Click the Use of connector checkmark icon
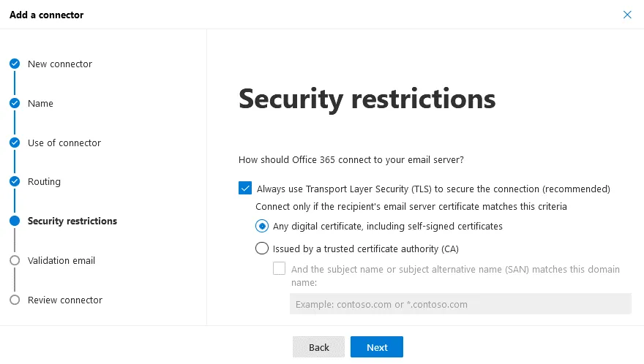This screenshot has height=364, width=644. [15, 143]
